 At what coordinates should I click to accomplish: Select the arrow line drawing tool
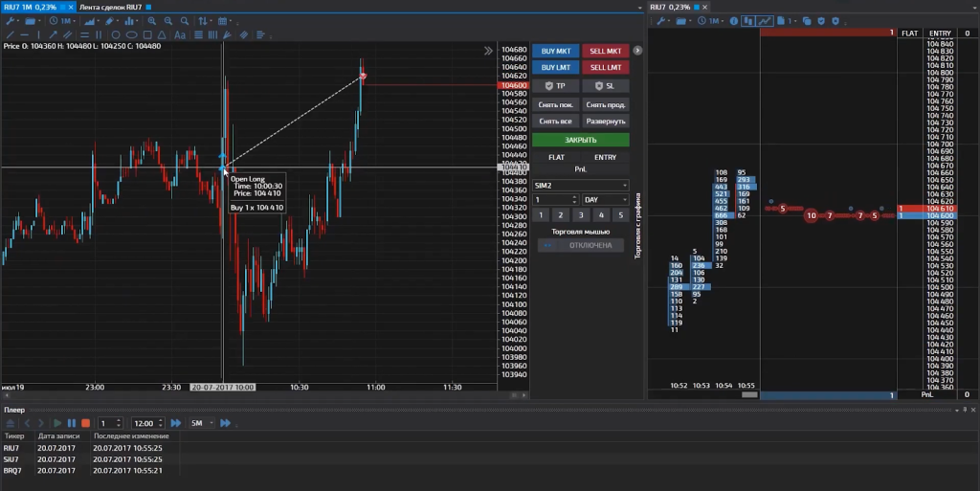click(x=54, y=34)
